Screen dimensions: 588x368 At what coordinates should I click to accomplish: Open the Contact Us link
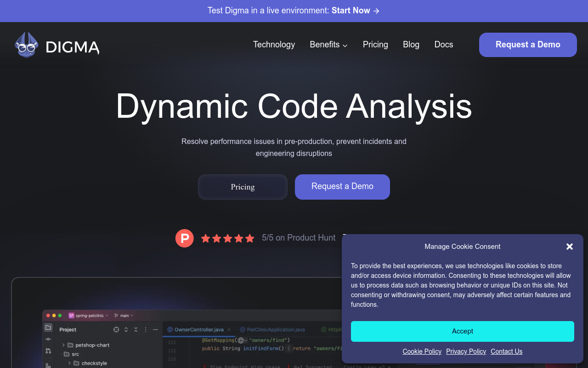tap(506, 351)
